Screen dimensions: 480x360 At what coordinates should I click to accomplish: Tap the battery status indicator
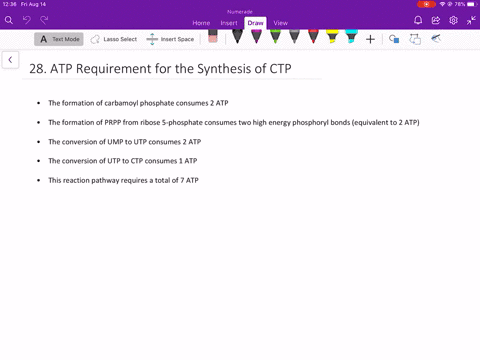[x=471, y=4]
